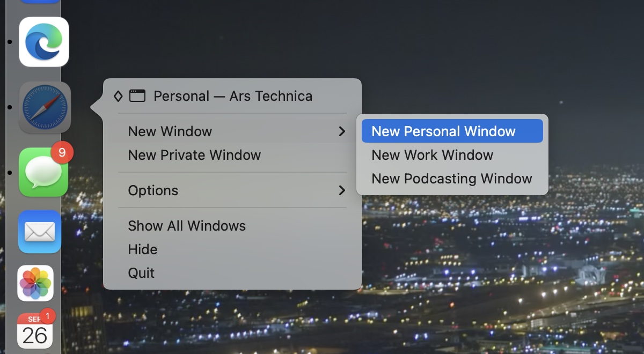Click the red 1 badge on Calendar
This screenshot has height=354, width=644.
coord(47,316)
